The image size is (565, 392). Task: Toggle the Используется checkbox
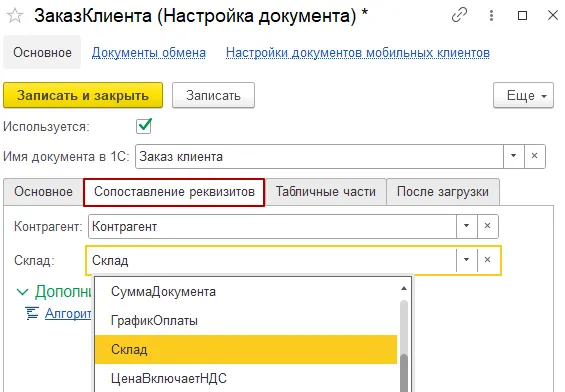[143, 126]
